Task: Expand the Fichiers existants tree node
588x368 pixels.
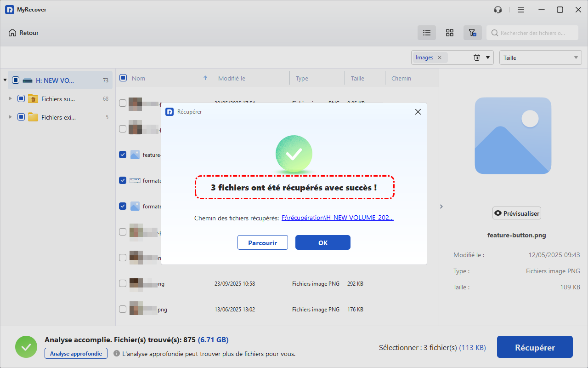Action: click(11, 117)
